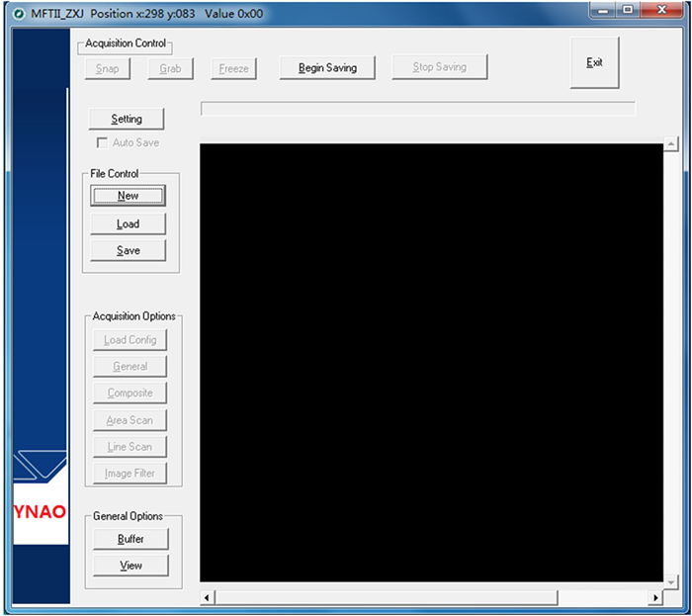Click the vertical scrollbar up arrow
The height and width of the screenshot is (616, 692).
click(x=671, y=145)
